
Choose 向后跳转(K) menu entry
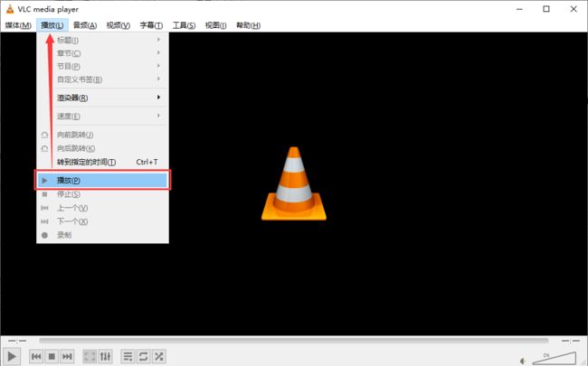102,148
